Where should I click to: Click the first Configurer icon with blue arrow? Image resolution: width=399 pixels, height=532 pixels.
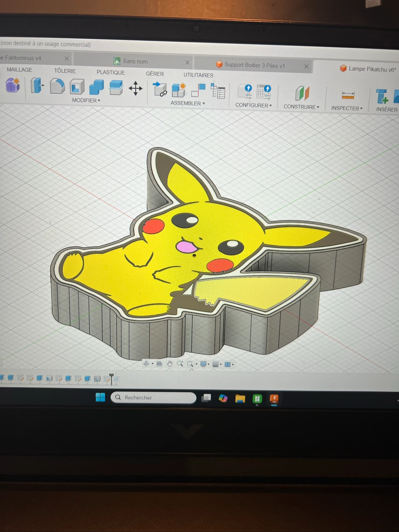(x=245, y=92)
